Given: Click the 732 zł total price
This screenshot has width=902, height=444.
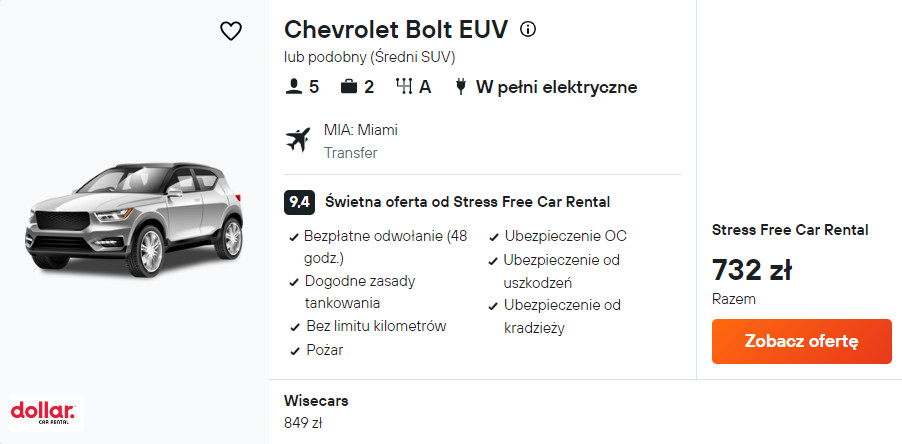Looking at the screenshot, I should pyautogui.click(x=752, y=270).
